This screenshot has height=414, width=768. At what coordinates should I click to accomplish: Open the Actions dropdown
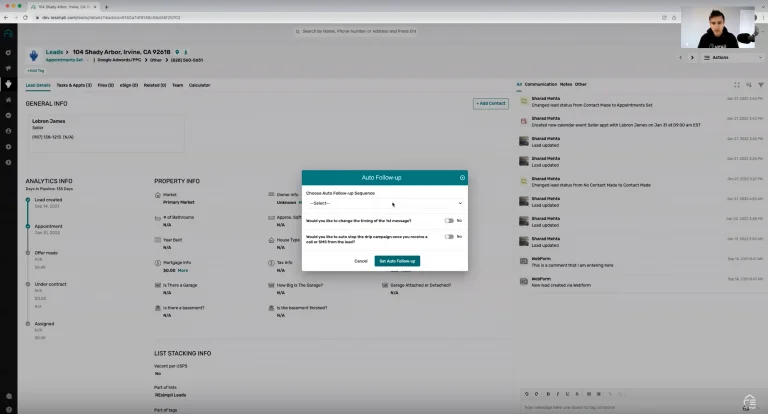[x=733, y=58]
